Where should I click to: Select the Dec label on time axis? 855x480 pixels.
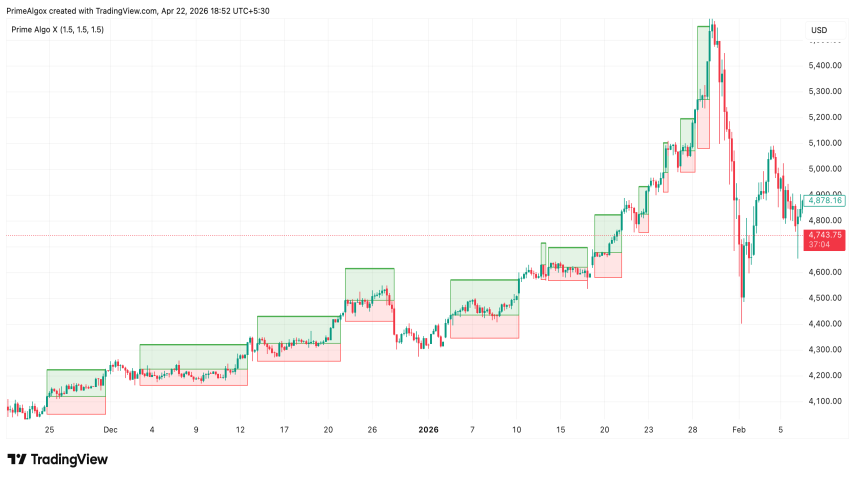[x=110, y=429]
